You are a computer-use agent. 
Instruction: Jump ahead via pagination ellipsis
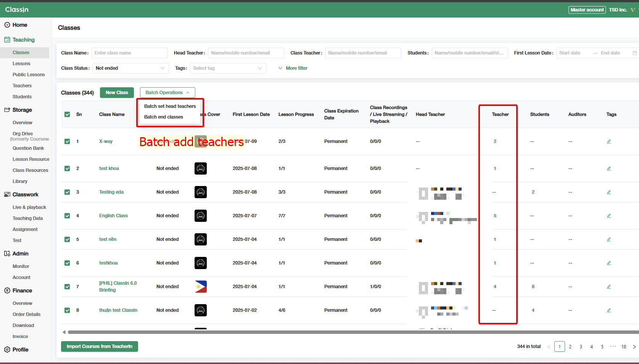pos(613,346)
